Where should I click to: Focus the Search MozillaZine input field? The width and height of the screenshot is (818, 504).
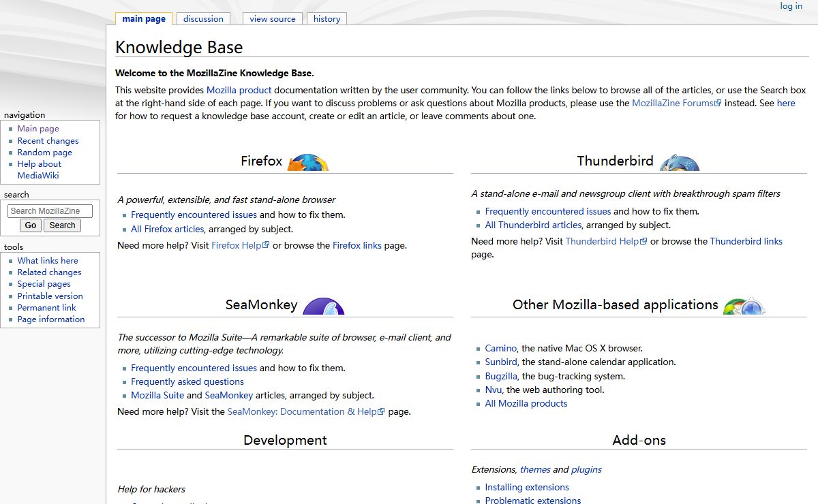(x=50, y=211)
